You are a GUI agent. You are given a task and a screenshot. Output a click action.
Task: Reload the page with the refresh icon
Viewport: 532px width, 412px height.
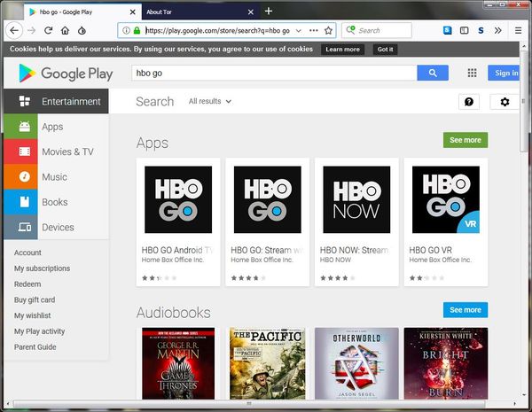[x=48, y=30]
